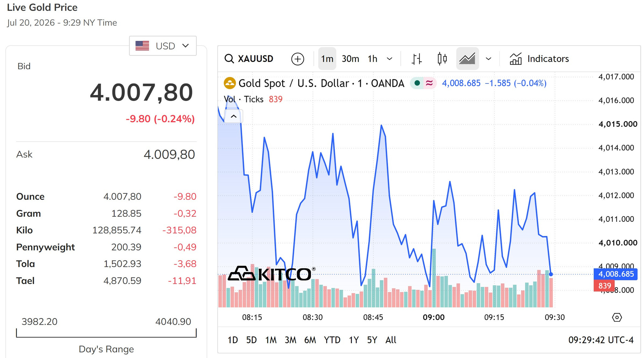Switch chart to bars style icon

417,59
